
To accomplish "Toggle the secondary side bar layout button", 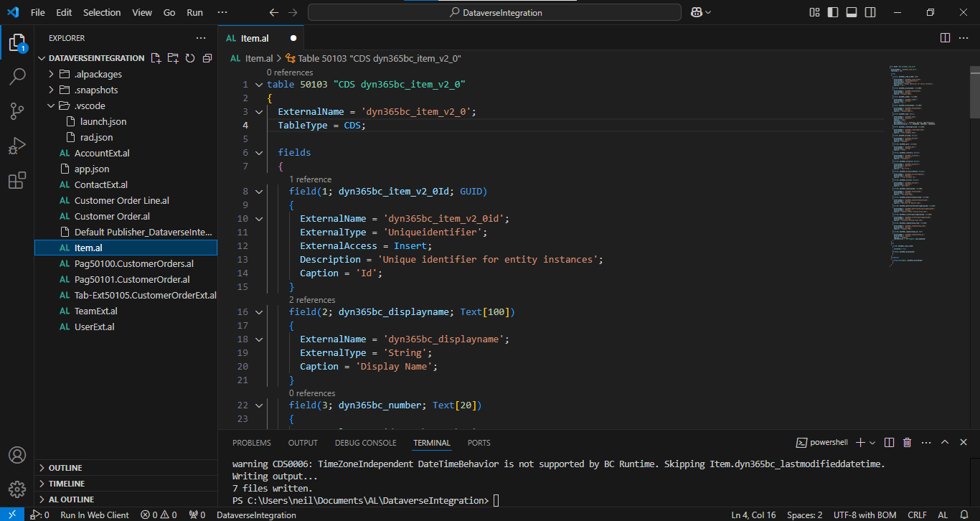I will (870, 12).
